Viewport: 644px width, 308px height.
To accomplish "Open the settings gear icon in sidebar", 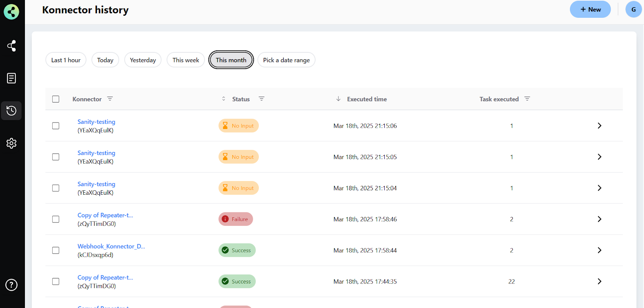I will click(x=11, y=143).
